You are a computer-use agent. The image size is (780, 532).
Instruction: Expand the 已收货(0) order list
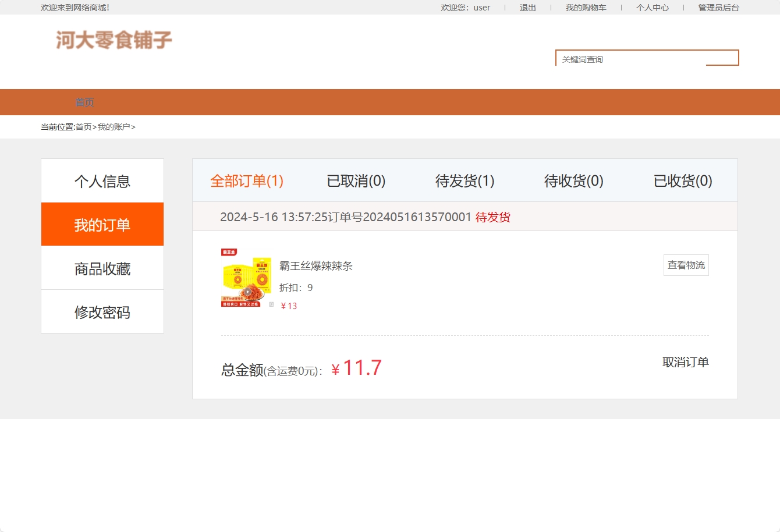coord(682,181)
